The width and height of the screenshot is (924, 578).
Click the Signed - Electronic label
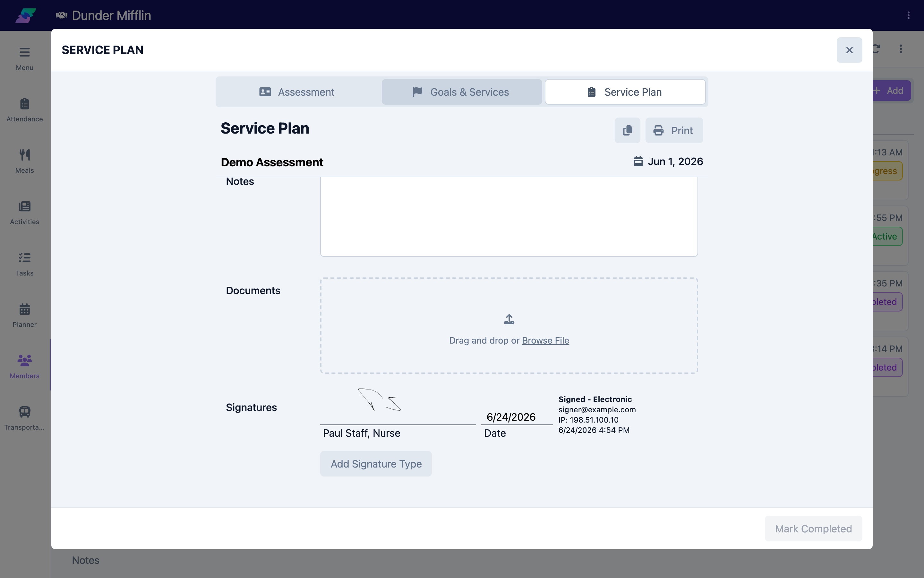[x=595, y=399]
